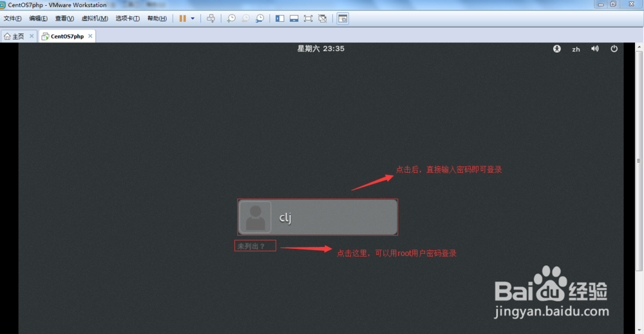Image resolution: width=644 pixels, height=334 pixels.
Task: Enter full screen mode via toolbar
Action: [x=308, y=19]
